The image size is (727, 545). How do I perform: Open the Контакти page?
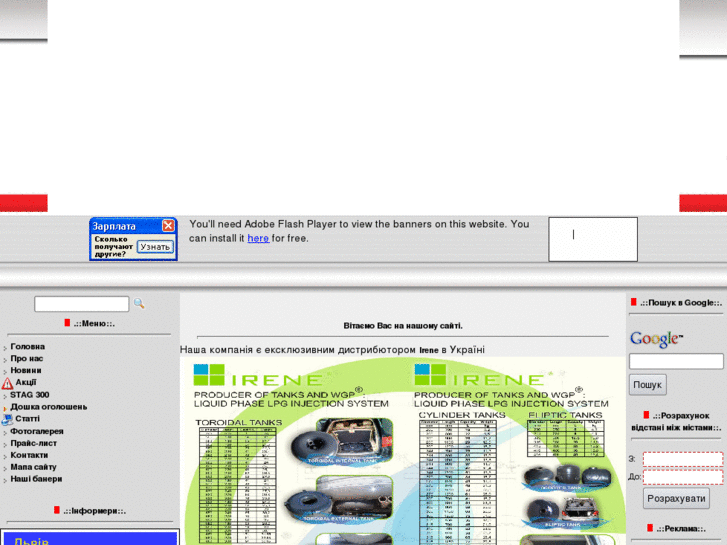(x=29, y=455)
